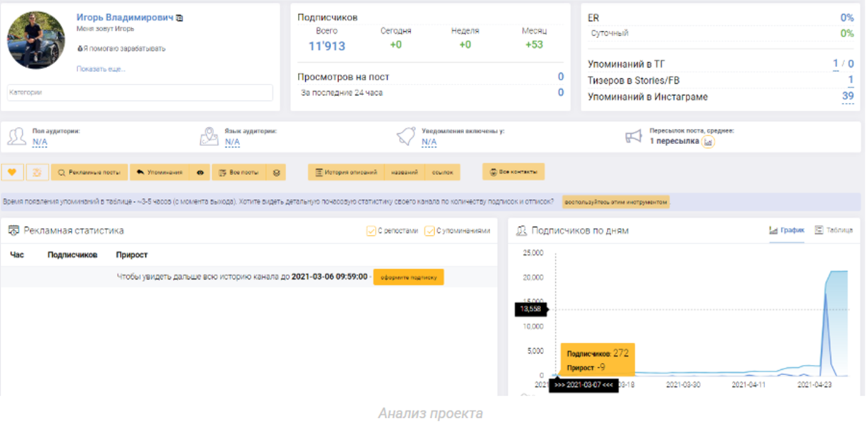Click the stack icon beside Все посты

276,173
